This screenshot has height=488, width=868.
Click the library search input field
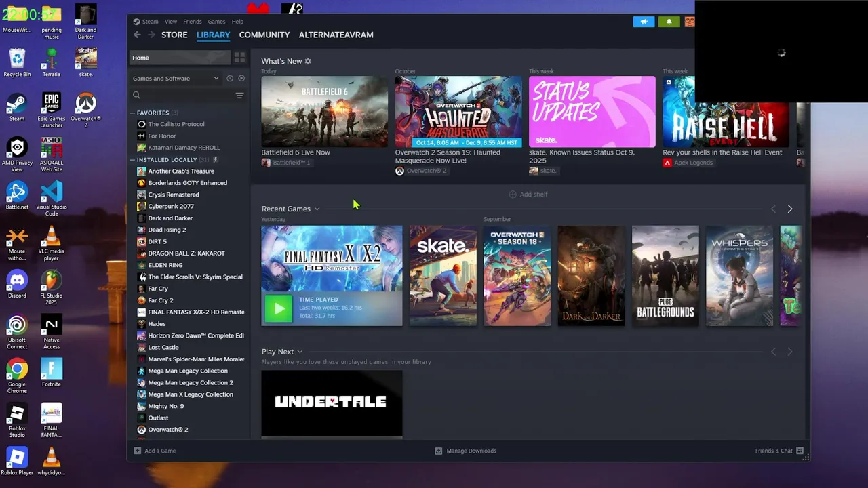[x=186, y=96]
